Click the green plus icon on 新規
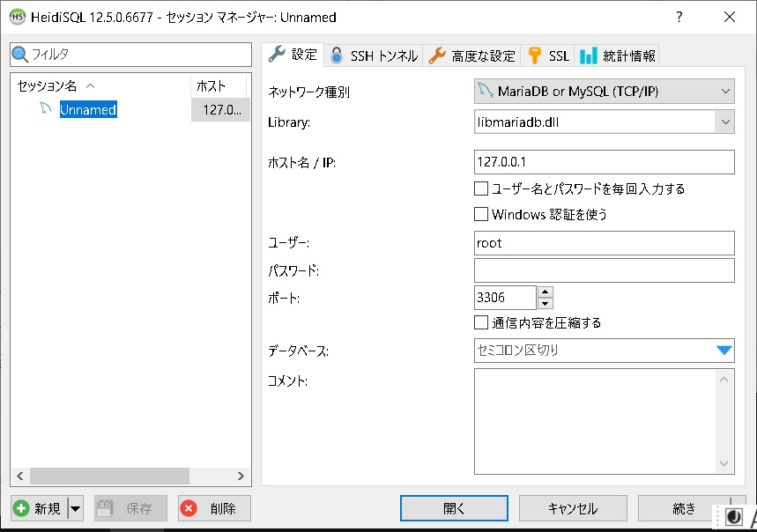 tap(21, 508)
